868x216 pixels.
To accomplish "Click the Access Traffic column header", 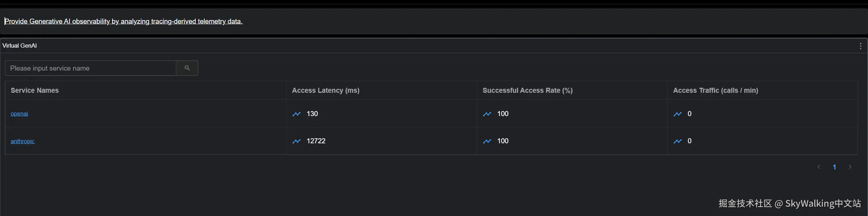I will coord(715,90).
